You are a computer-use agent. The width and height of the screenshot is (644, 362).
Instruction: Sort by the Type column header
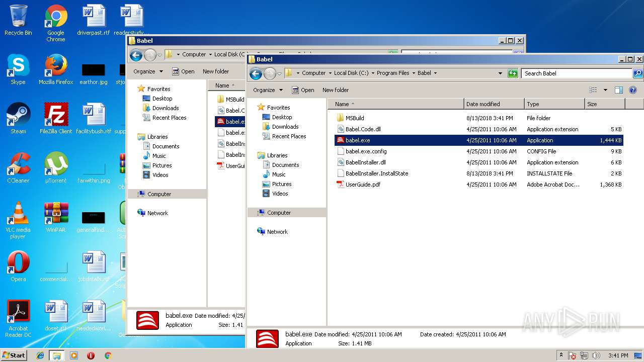tap(554, 104)
